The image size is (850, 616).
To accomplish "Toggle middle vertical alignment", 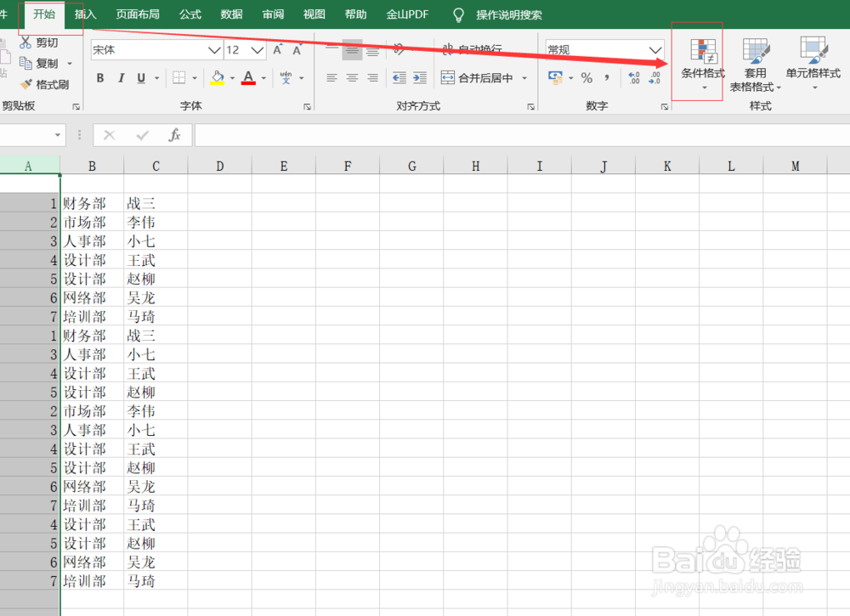I will coord(353,50).
